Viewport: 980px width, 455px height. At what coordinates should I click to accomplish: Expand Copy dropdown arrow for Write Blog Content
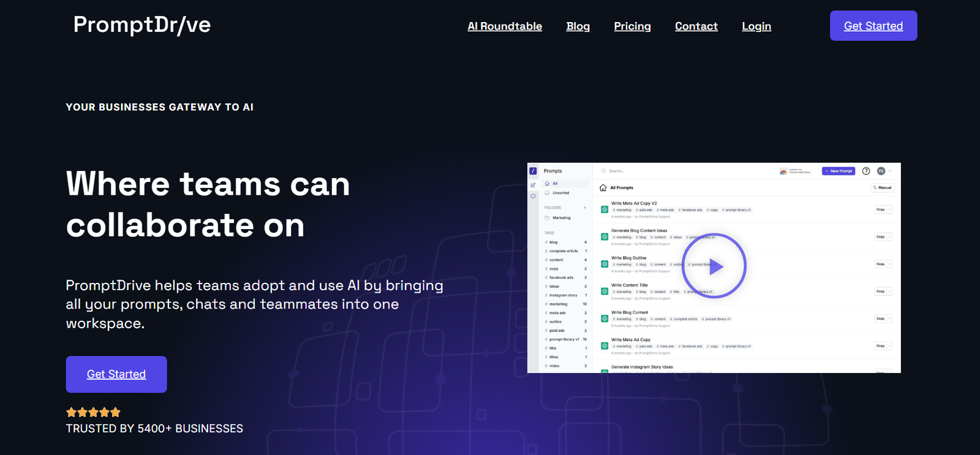tap(889, 318)
